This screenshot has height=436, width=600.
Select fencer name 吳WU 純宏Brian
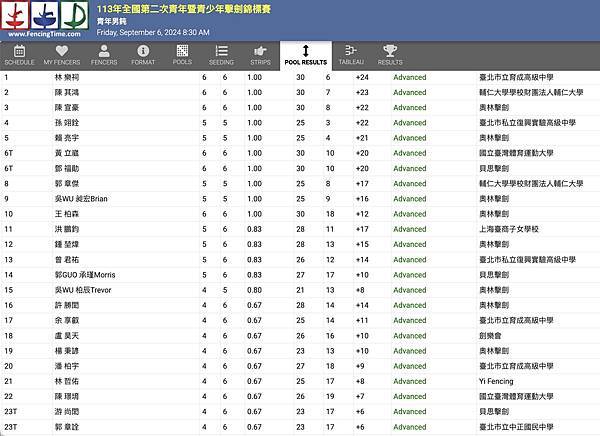81,199
